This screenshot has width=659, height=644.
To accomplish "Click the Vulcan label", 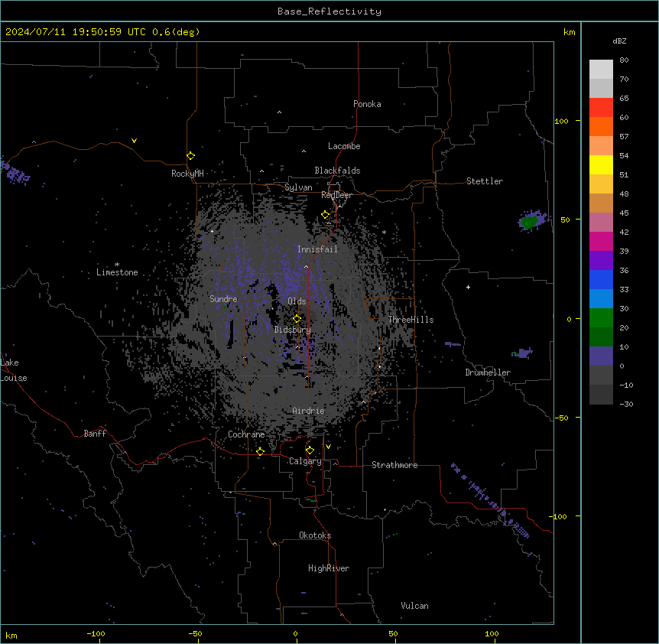I will [415, 606].
